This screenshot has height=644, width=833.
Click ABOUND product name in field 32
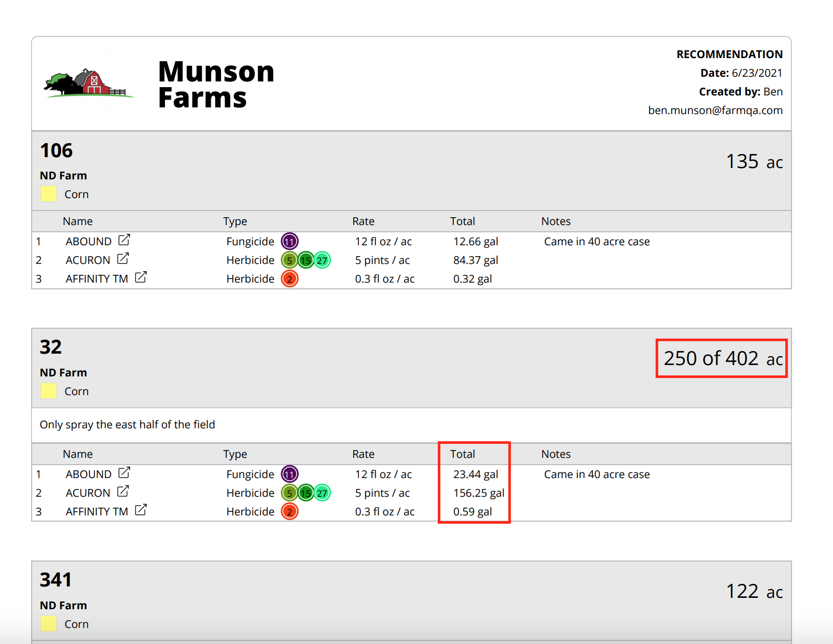click(x=89, y=474)
